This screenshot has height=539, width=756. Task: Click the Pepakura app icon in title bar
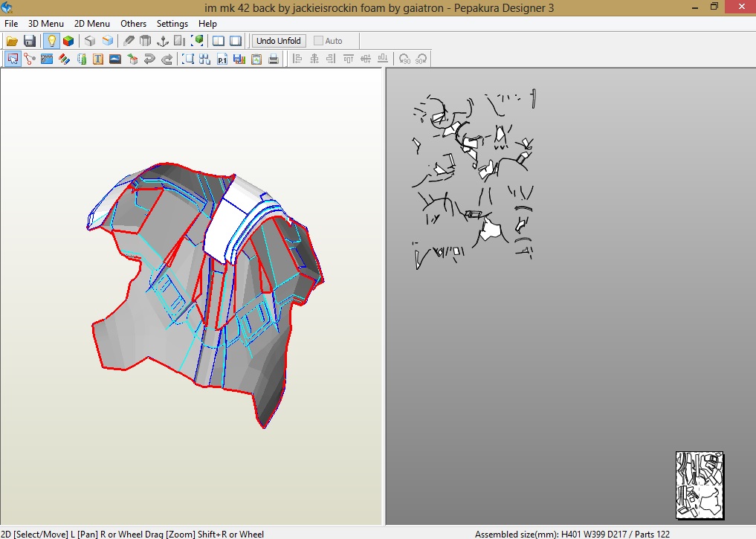[7, 7]
